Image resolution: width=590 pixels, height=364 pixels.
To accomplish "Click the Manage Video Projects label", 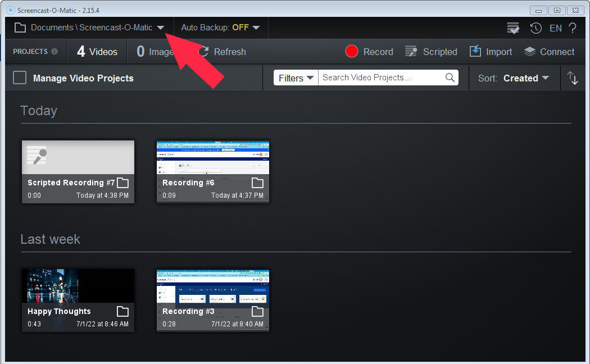I will pos(83,78).
